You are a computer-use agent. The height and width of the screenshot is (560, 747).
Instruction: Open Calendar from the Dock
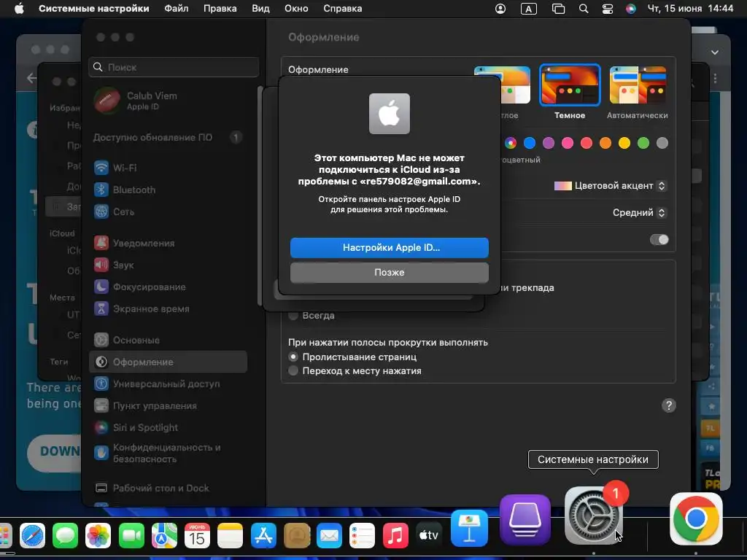[x=197, y=536]
